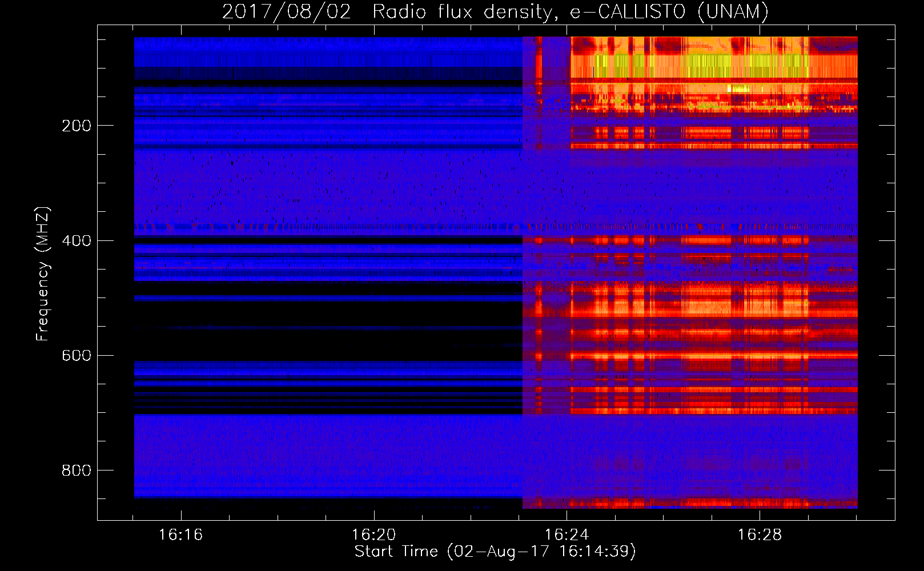Select the 400 frequency tick label
This screenshot has height=571, width=924.
click(77, 240)
